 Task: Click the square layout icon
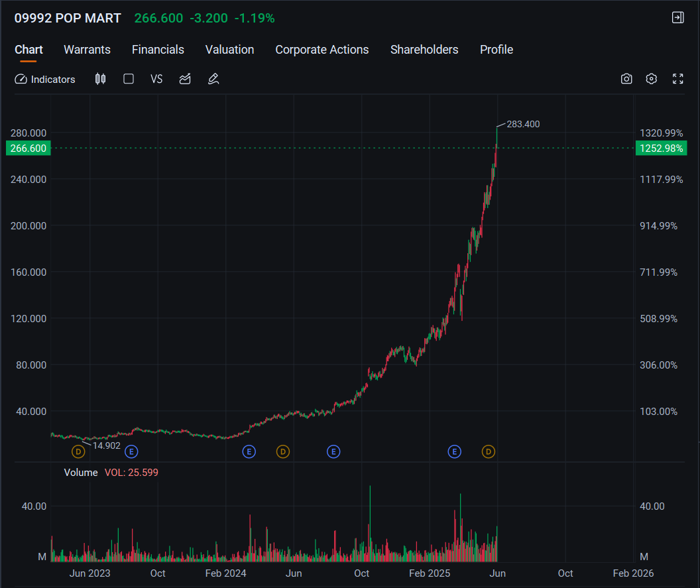click(129, 79)
